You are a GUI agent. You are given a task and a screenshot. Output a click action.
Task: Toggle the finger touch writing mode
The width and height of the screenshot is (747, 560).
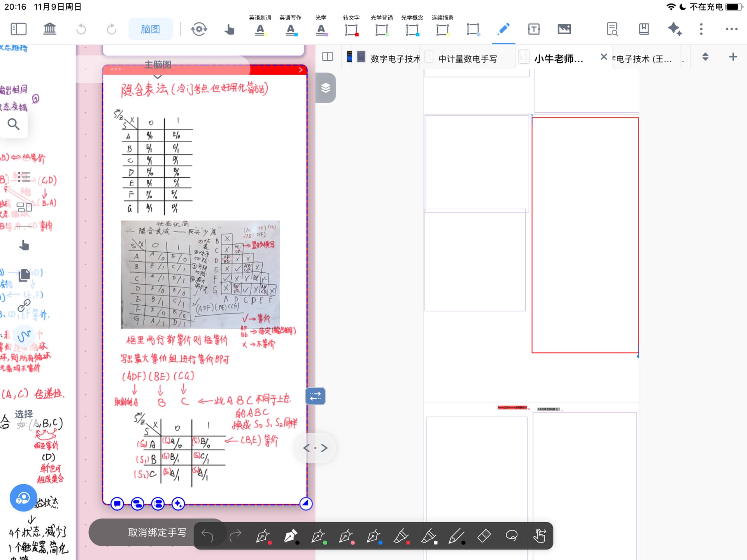(x=539, y=536)
